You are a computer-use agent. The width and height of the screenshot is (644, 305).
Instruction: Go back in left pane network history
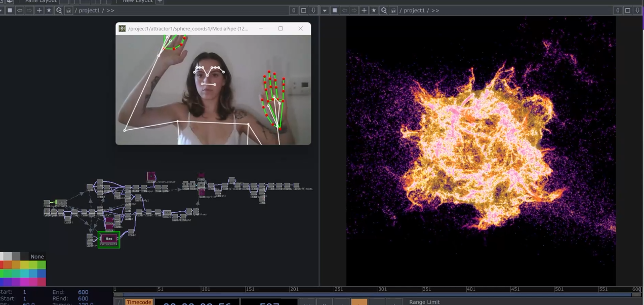pyautogui.click(x=20, y=10)
